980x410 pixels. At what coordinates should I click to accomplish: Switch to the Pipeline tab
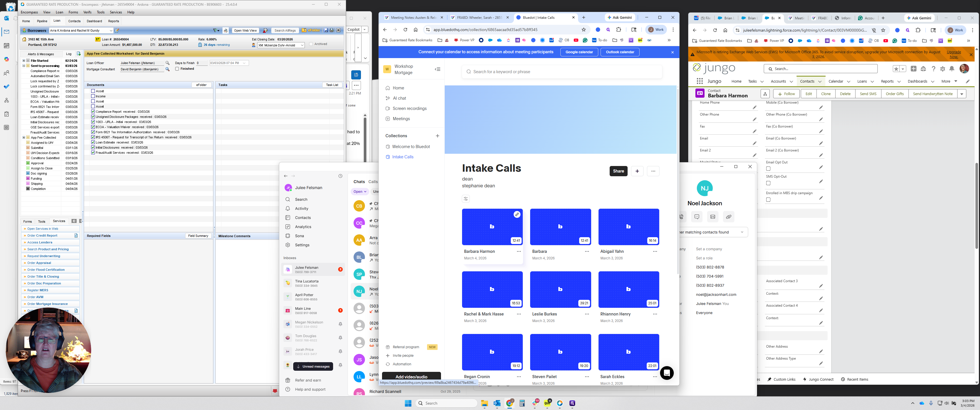coord(42,21)
